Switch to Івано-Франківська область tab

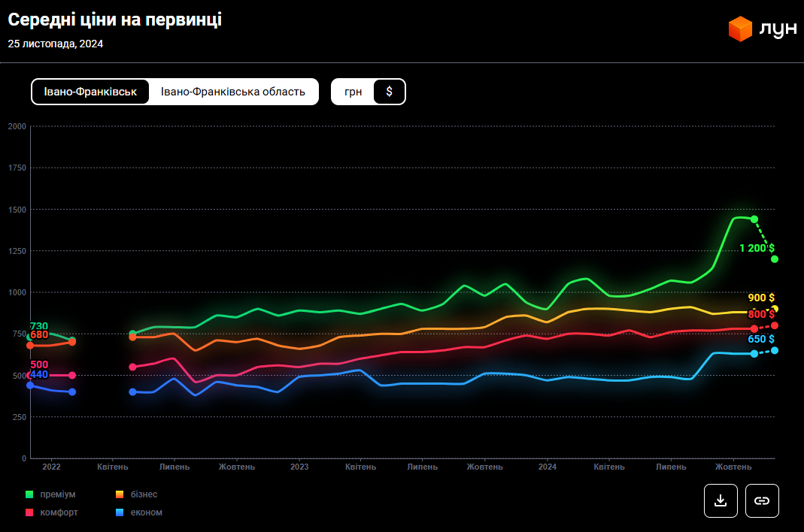coord(233,92)
